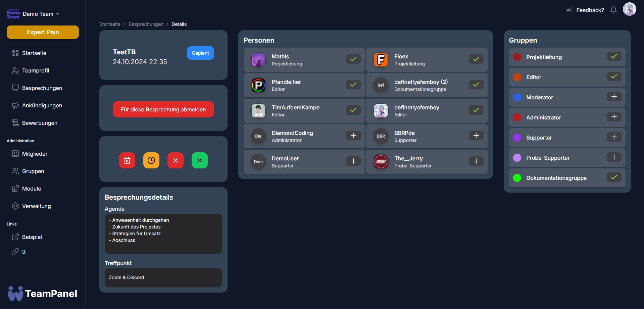Click Für diese Besprechung abmelden button
Screen dimensions: 644x309
[x=163, y=109]
